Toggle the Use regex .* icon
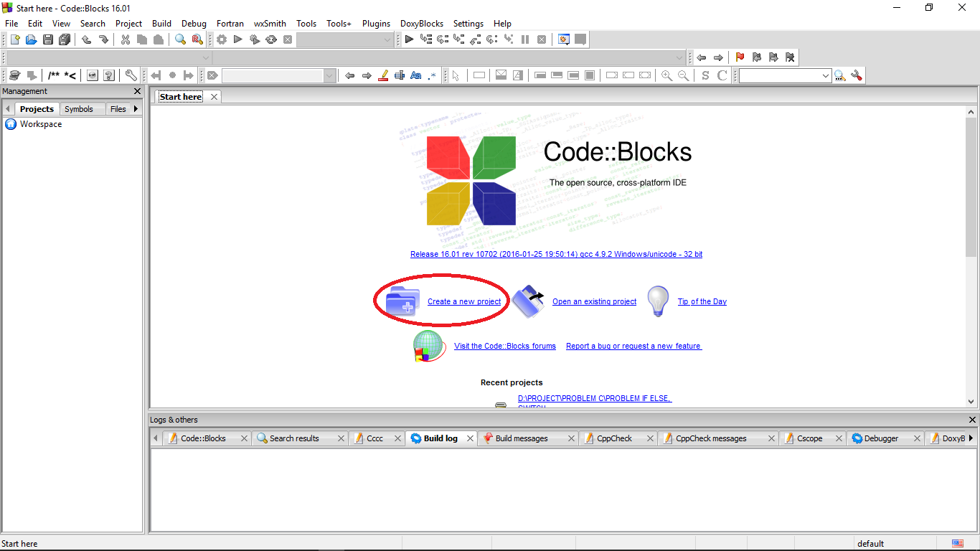Image resolution: width=980 pixels, height=551 pixels. click(x=432, y=75)
